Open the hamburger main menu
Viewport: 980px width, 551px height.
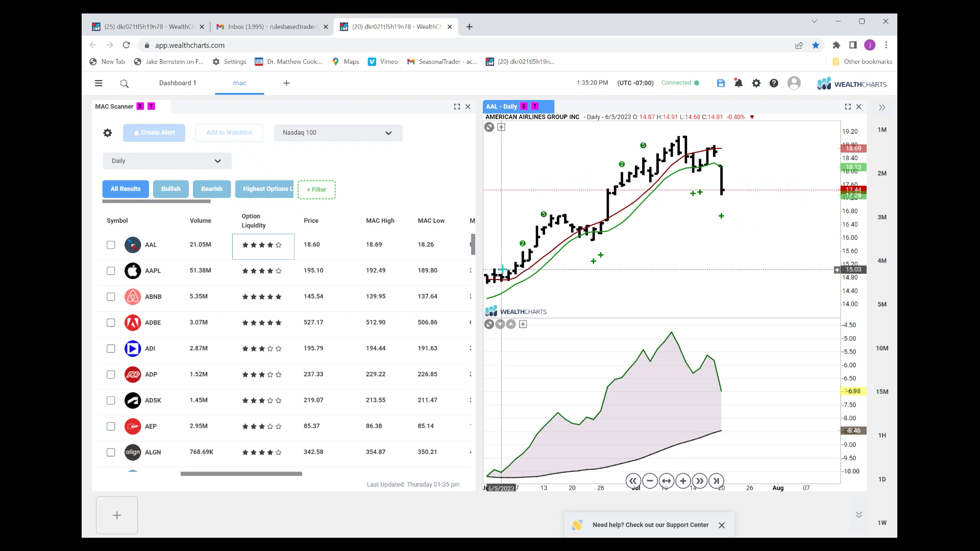point(99,83)
